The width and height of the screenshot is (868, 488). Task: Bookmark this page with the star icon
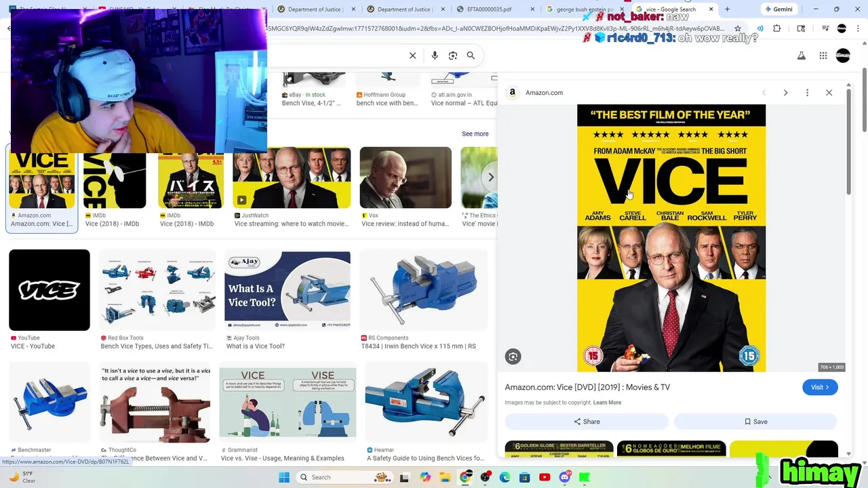738,28
